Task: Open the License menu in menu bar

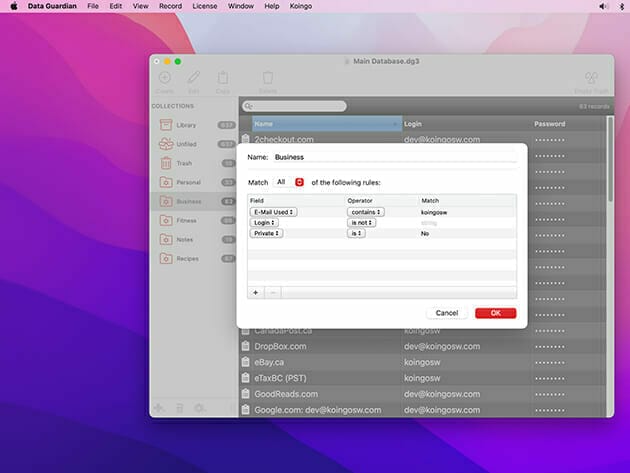Action: (x=204, y=6)
